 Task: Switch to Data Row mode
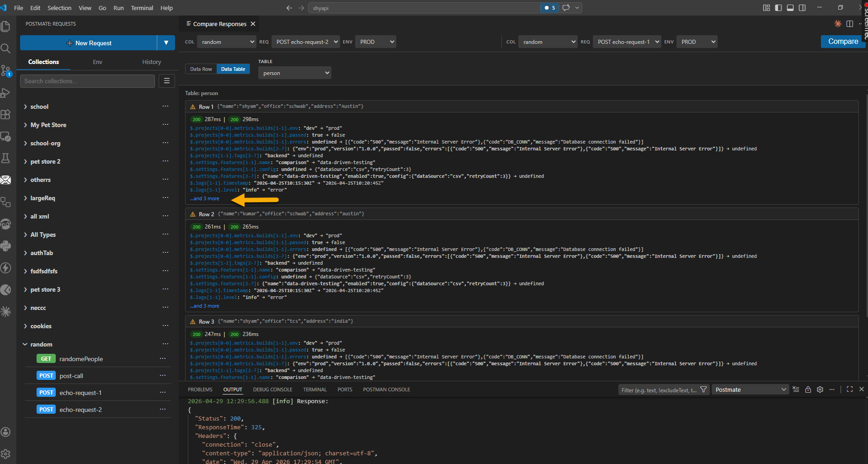[201, 69]
